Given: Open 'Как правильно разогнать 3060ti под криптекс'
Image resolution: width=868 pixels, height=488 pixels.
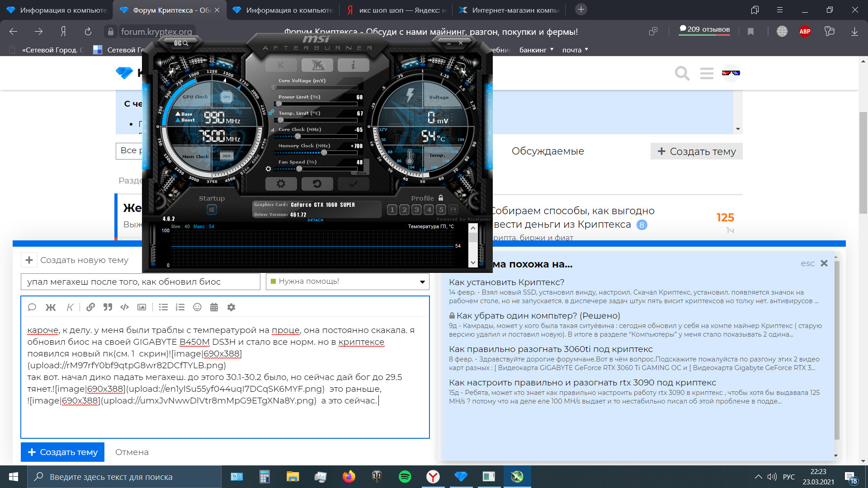Looking at the screenshot, I should point(551,349).
